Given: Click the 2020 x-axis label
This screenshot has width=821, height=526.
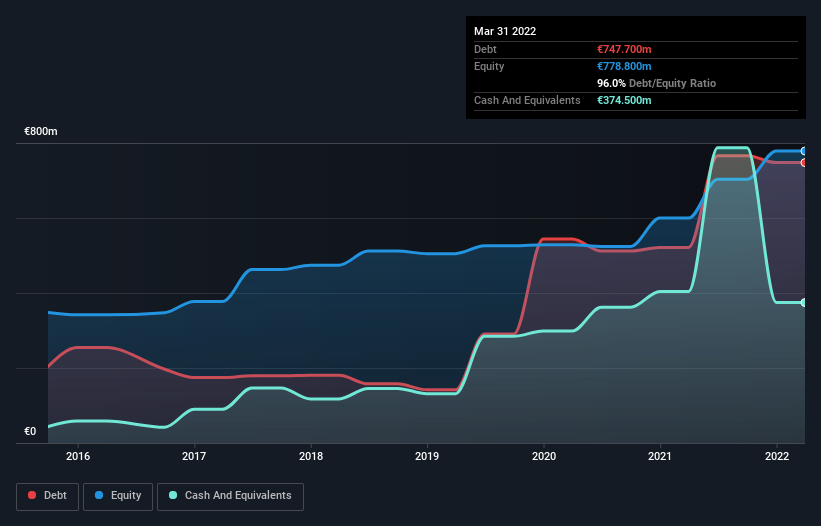Looking at the screenshot, I should pos(544,456).
